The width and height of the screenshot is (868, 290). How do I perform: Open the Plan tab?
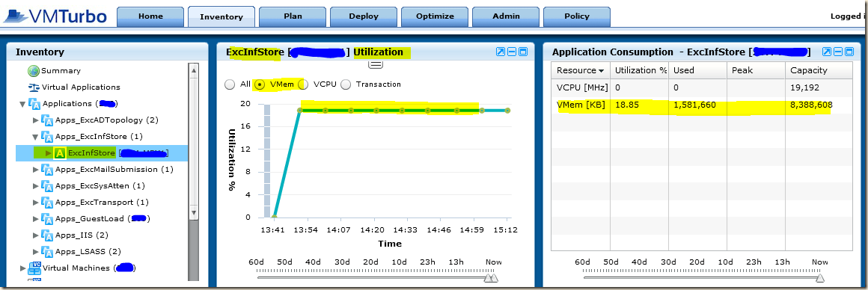(293, 16)
